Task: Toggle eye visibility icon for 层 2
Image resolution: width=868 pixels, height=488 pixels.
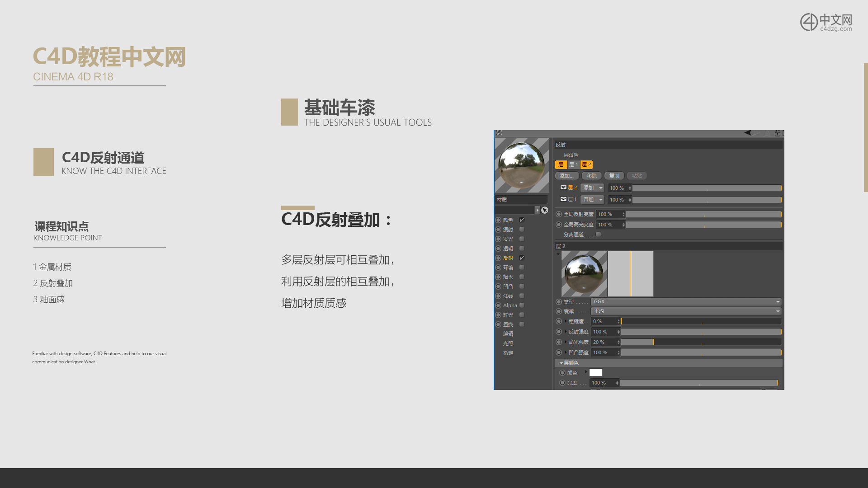Action: coord(563,188)
